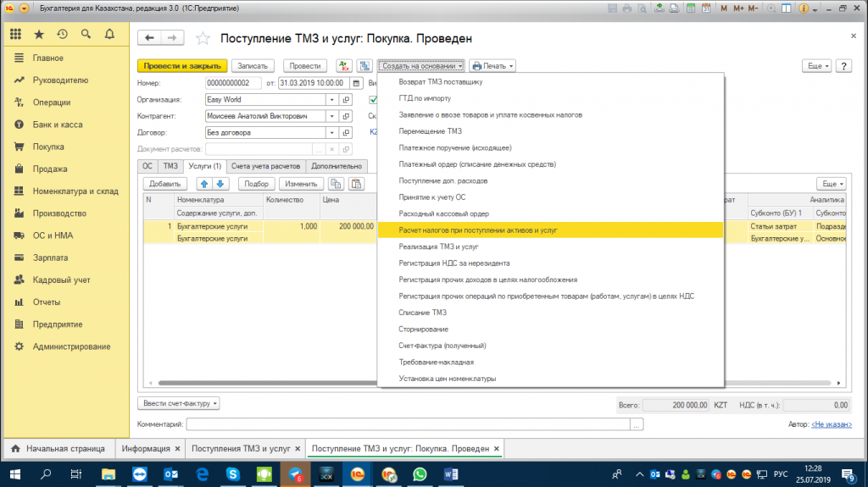
Task: Open the top Еще dropdown
Action: [816, 66]
